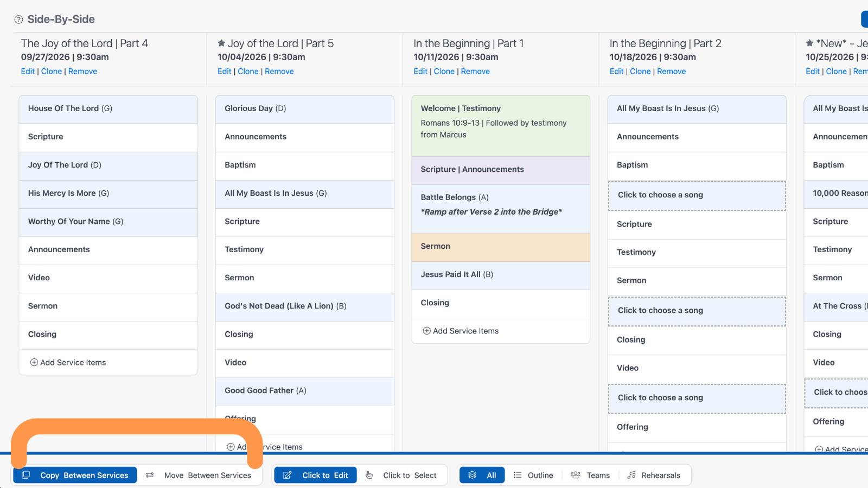Turn on Click to Edit mode
This screenshot has height=488, width=868.
315,475
